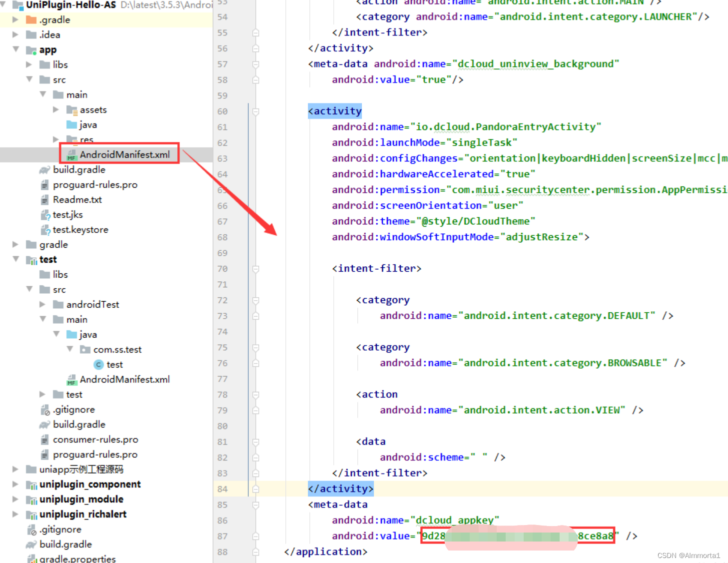Select the consumer-rules.pro file
Screen dimensions: 728x563
(x=95, y=440)
